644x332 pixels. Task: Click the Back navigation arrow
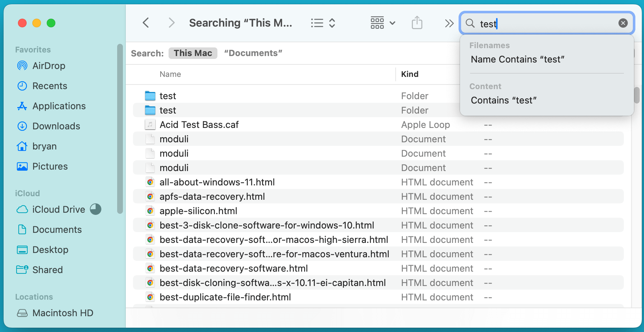click(146, 23)
